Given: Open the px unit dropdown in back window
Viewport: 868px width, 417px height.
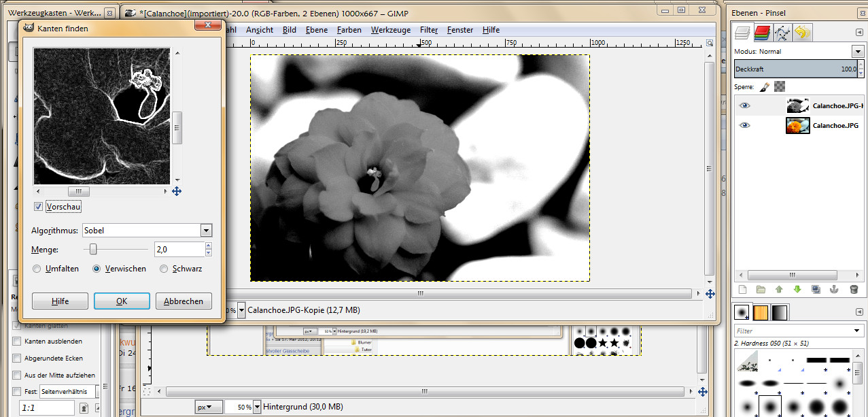Looking at the screenshot, I should 209,407.
